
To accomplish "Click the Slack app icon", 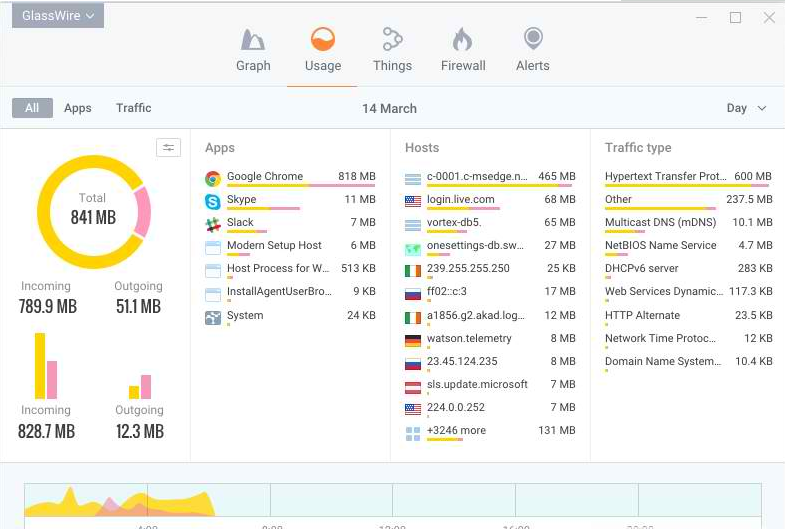I will pyautogui.click(x=213, y=225).
